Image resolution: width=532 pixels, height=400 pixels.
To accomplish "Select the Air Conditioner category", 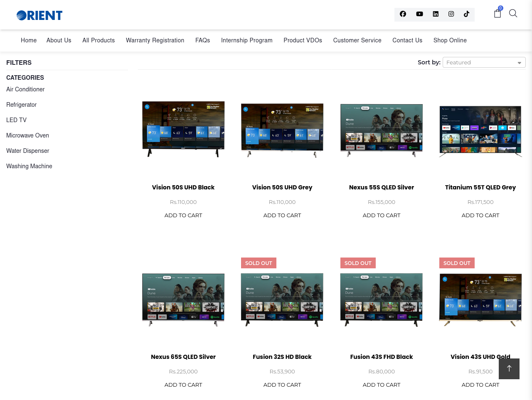I will click(x=25, y=89).
